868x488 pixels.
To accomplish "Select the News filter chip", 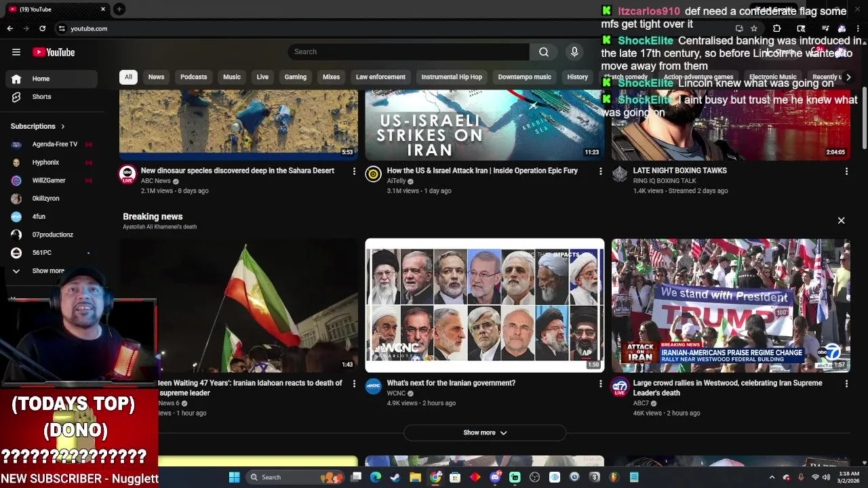I will click(x=156, y=77).
